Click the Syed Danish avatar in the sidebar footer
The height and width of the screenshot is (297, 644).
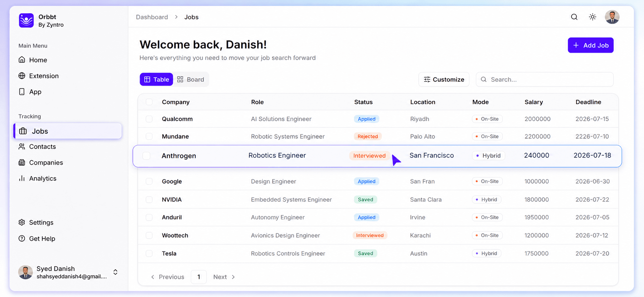pyautogui.click(x=25, y=272)
